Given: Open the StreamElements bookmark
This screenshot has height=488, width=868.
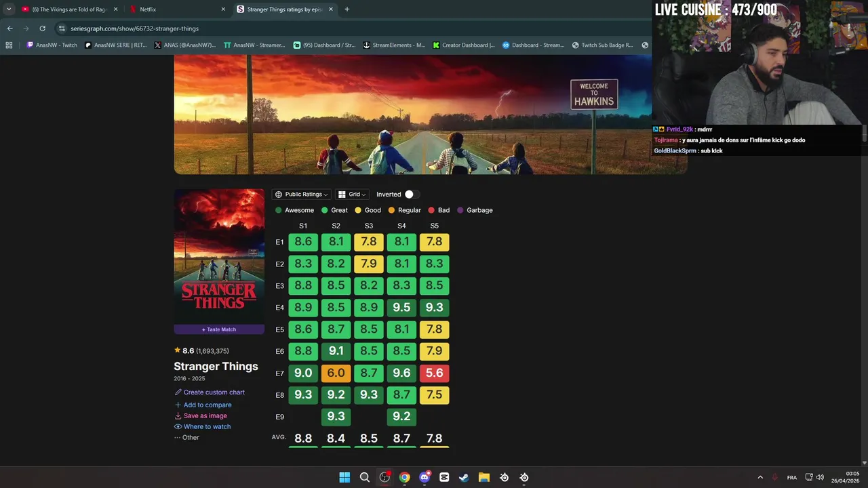Looking at the screenshot, I should point(394,45).
